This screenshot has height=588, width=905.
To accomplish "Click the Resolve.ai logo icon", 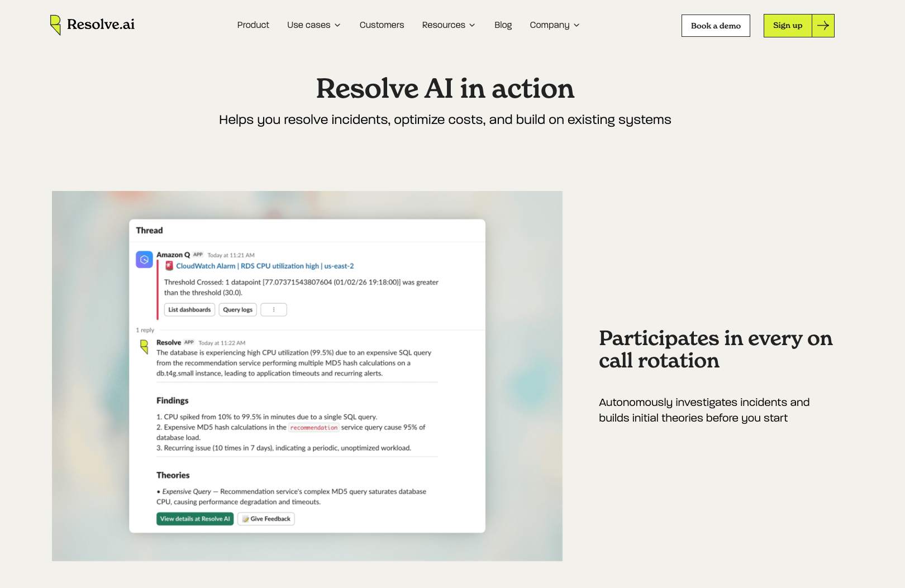I will [55, 25].
